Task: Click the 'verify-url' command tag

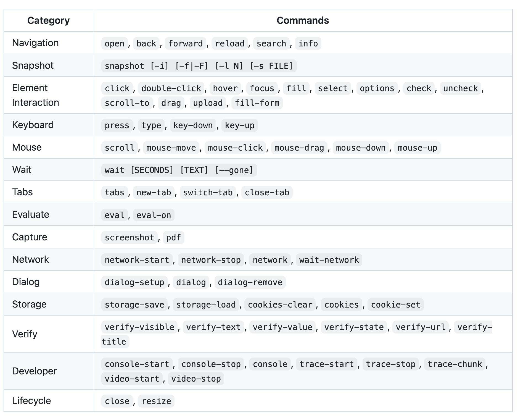Action: (420, 327)
